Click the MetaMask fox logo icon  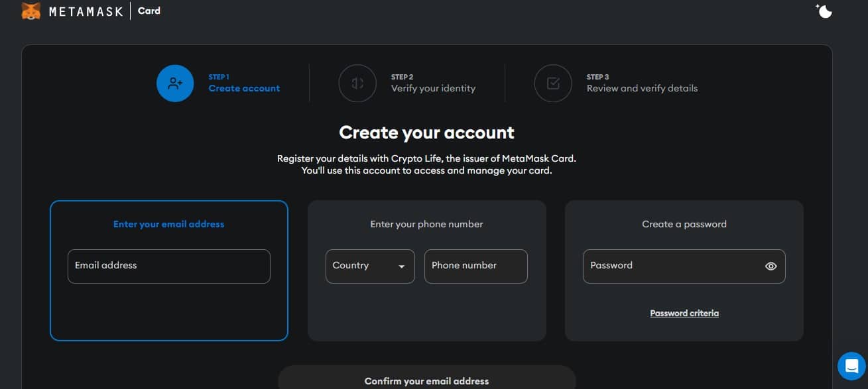pos(31,11)
